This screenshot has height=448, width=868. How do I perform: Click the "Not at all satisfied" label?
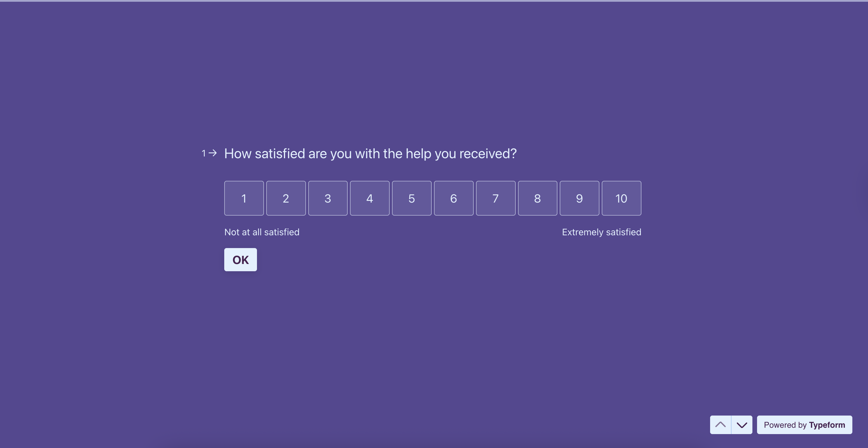(x=262, y=232)
